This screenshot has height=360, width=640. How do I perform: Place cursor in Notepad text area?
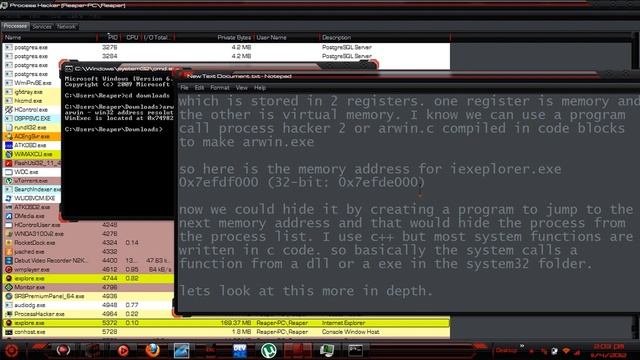coord(409,202)
